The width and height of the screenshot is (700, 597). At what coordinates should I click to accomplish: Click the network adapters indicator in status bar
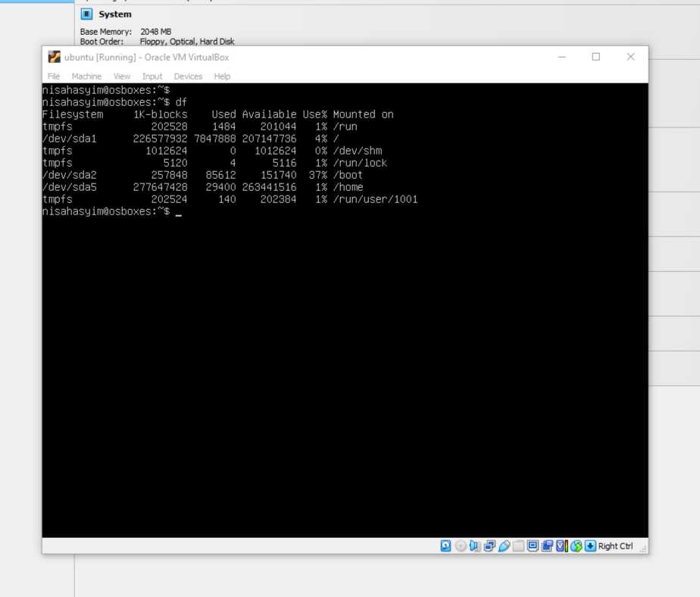point(489,545)
